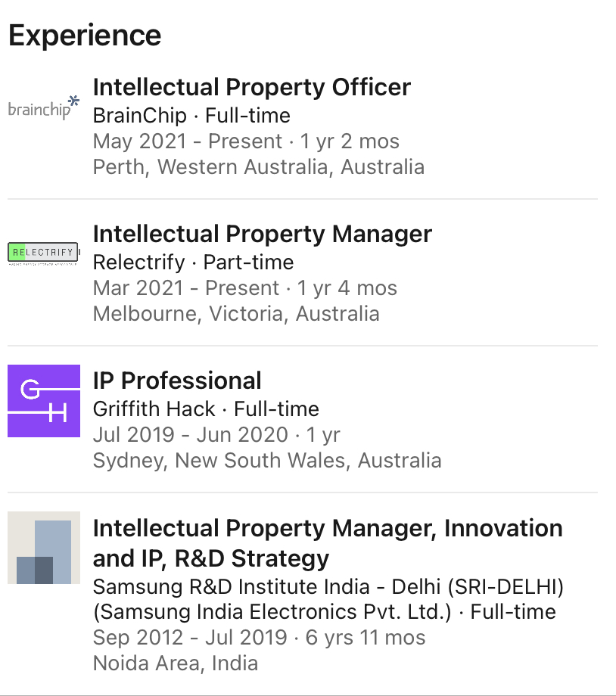Viewport: 616px width, 696px height.
Task: Open the Griffith Hack · Full-time company line
Action: pyautogui.click(x=206, y=409)
